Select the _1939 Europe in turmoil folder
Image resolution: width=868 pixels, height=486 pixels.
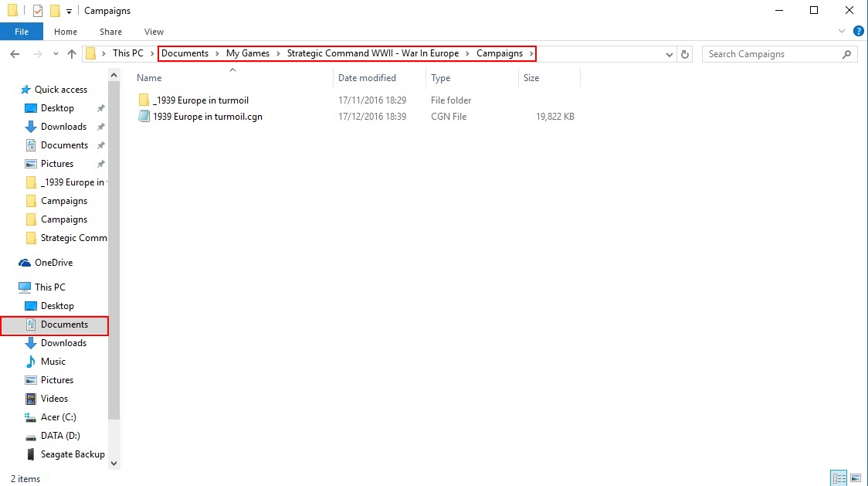pos(200,100)
